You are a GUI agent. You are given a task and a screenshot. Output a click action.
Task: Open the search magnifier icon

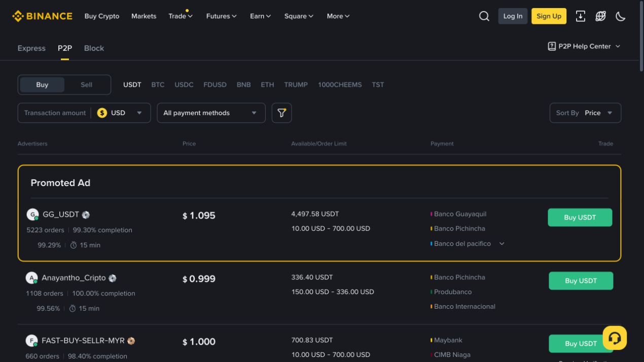(x=484, y=16)
